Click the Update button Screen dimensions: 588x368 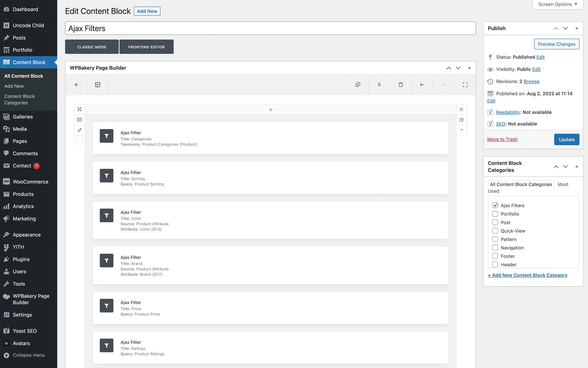pyautogui.click(x=566, y=140)
